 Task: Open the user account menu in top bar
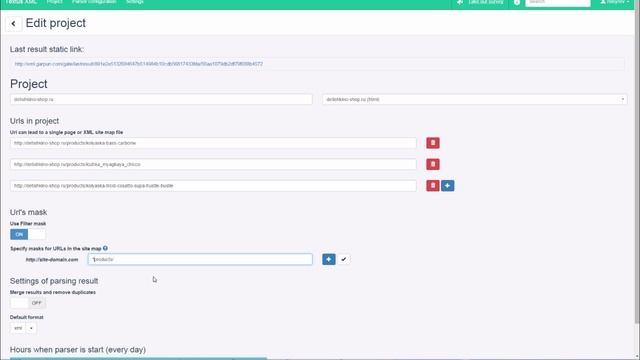[615, 2]
